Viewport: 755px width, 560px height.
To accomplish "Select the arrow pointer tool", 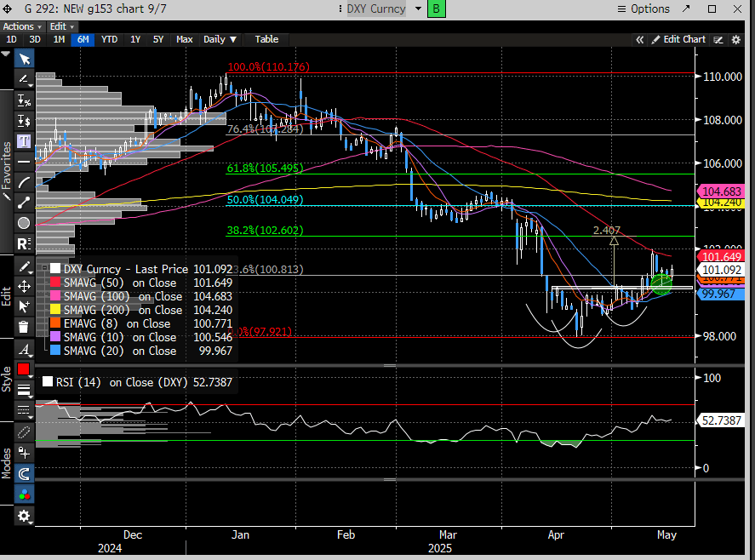I will 24,60.
